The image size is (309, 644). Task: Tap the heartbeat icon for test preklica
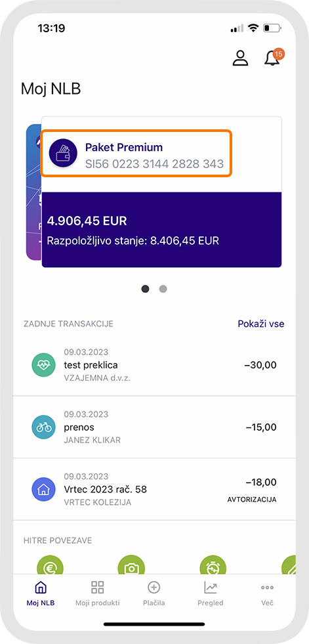click(43, 365)
